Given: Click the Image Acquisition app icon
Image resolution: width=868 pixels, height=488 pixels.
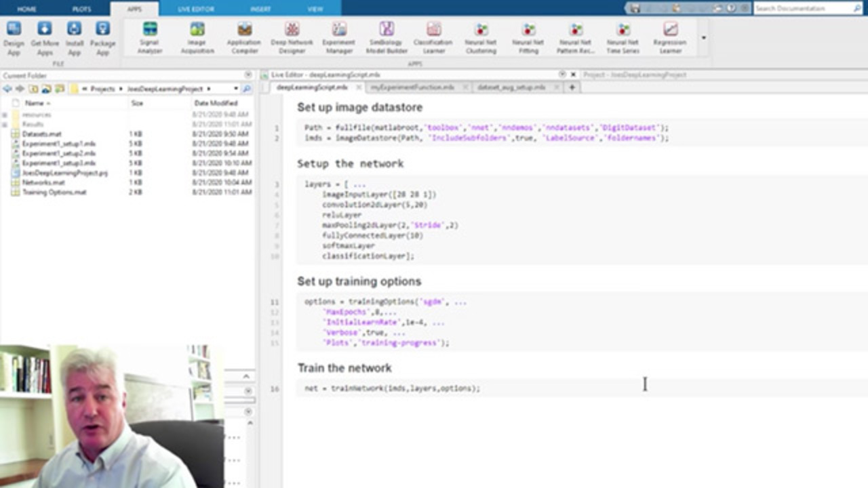Looking at the screenshot, I should point(197,37).
